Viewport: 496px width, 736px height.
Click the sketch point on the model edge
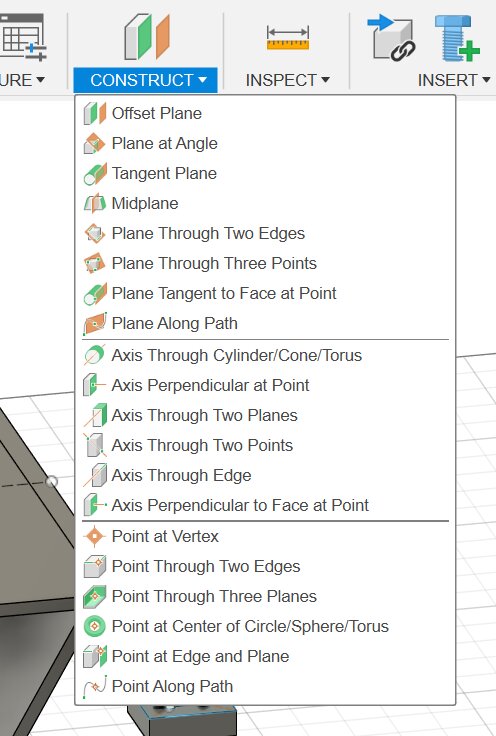click(52, 482)
